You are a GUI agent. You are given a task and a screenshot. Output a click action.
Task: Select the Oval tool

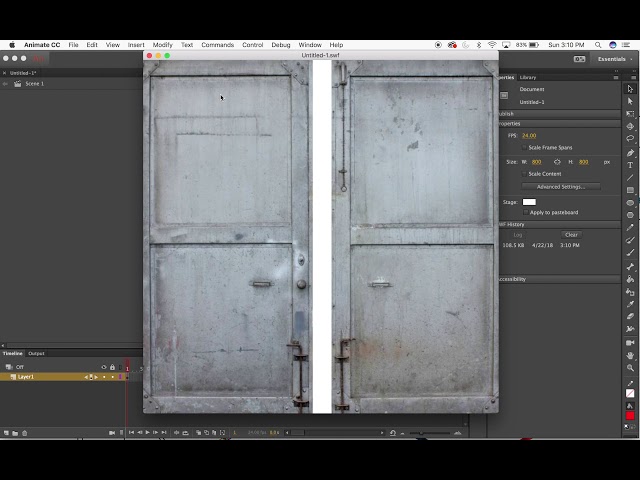pos(630,202)
